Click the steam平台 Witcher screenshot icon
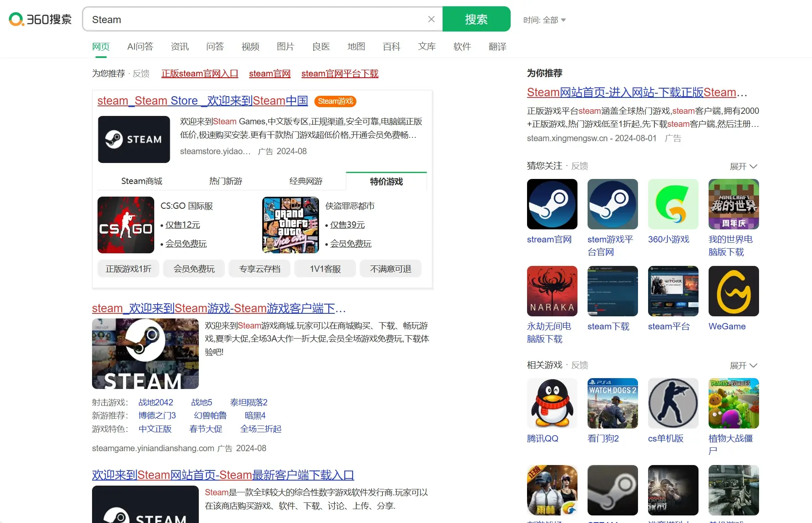The image size is (812, 523). pyautogui.click(x=673, y=291)
